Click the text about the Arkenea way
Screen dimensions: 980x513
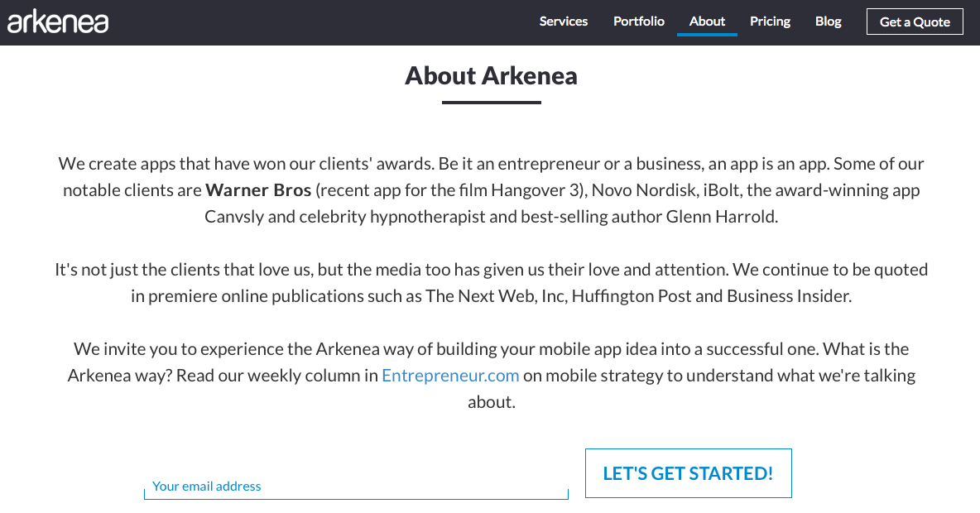tap(492, 375)
